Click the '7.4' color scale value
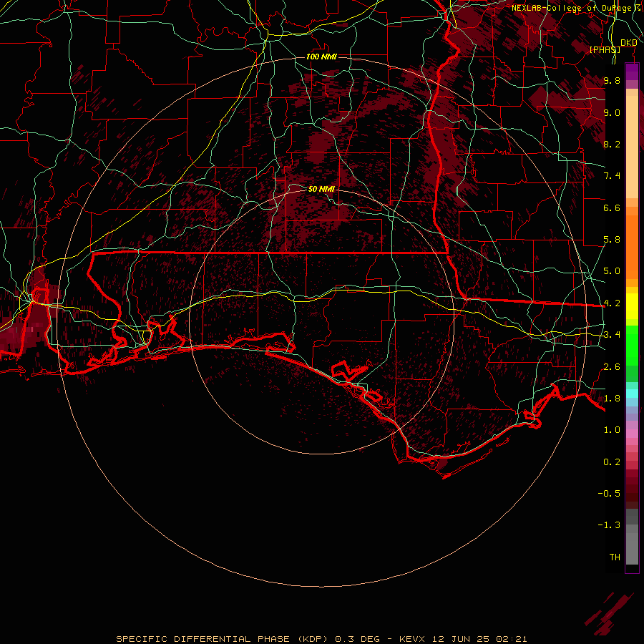This screenshot has width=644, height=644. point(612,176)
